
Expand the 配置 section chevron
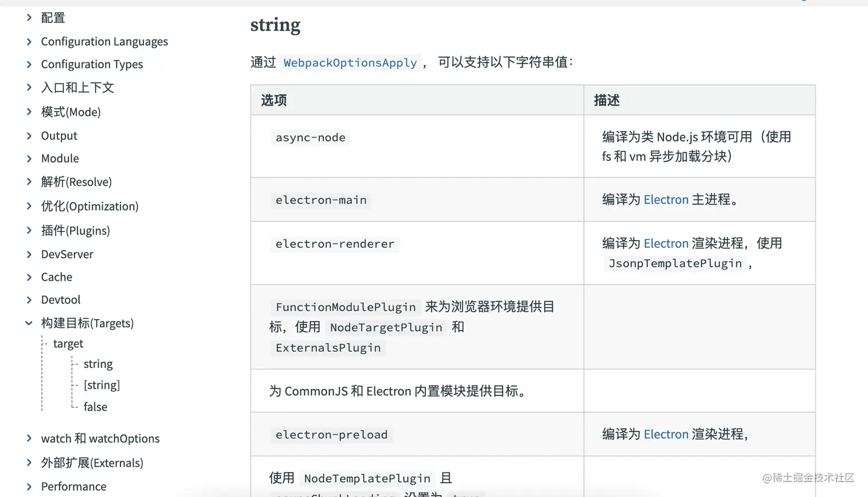click(x=29, y=18)
